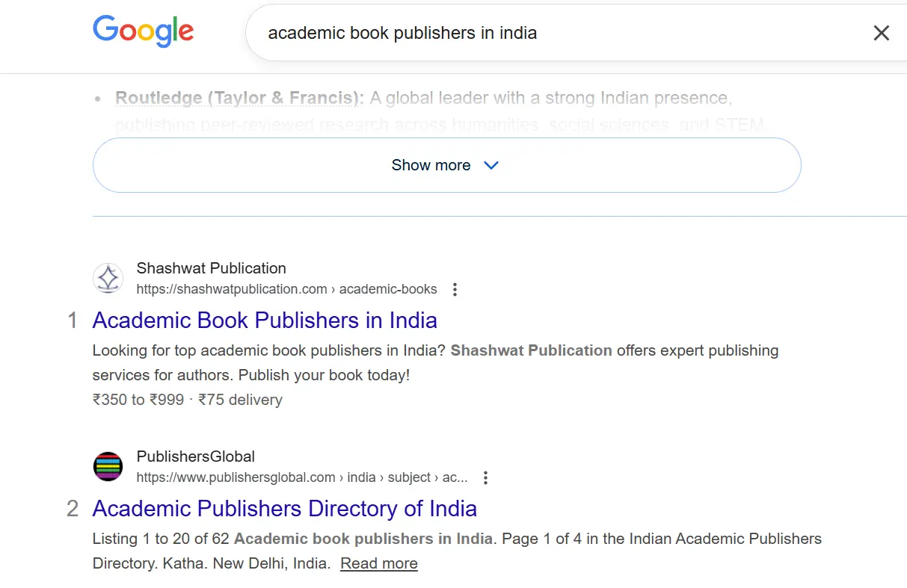The image size is (907, 588).
Task: Click the shashwatpublication.com URL breadcrumb
Action: tap(286, 289)
